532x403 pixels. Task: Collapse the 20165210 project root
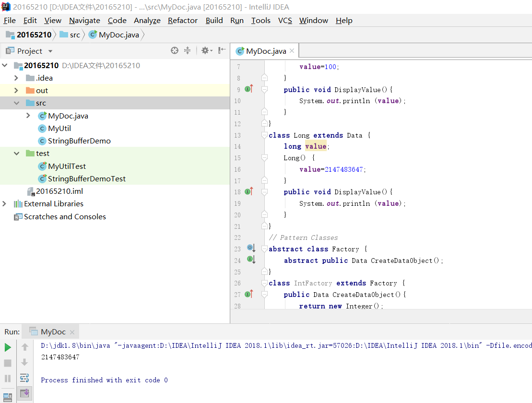pos(5,65)
